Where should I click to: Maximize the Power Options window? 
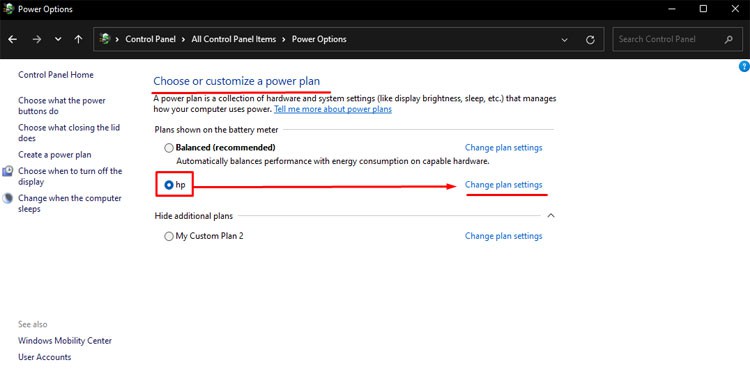click(x=703, y=9)
